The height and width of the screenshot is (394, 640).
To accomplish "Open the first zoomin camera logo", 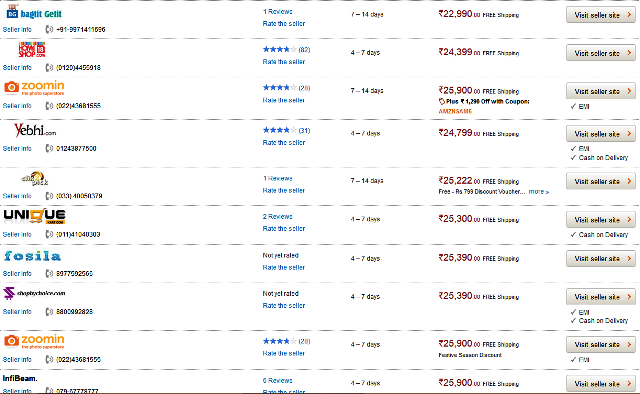I will (34, 87).
